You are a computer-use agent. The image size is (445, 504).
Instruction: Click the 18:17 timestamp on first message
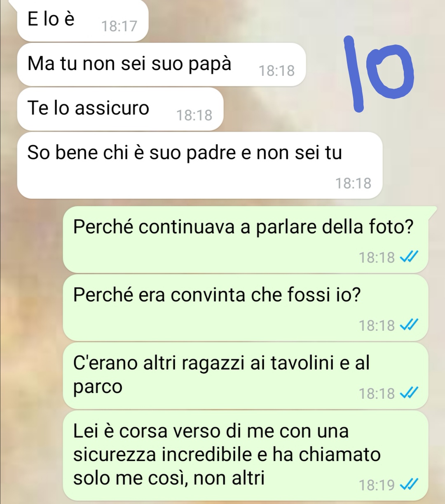119,26
